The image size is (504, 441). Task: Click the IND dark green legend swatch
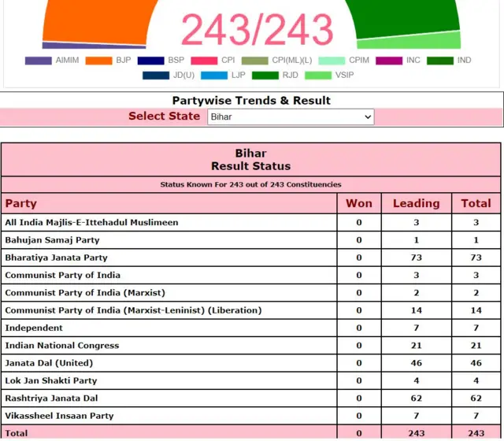(440, 61)
